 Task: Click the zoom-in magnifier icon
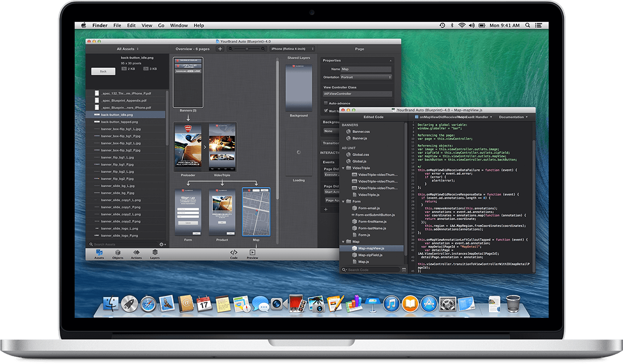tap(263, 49)
